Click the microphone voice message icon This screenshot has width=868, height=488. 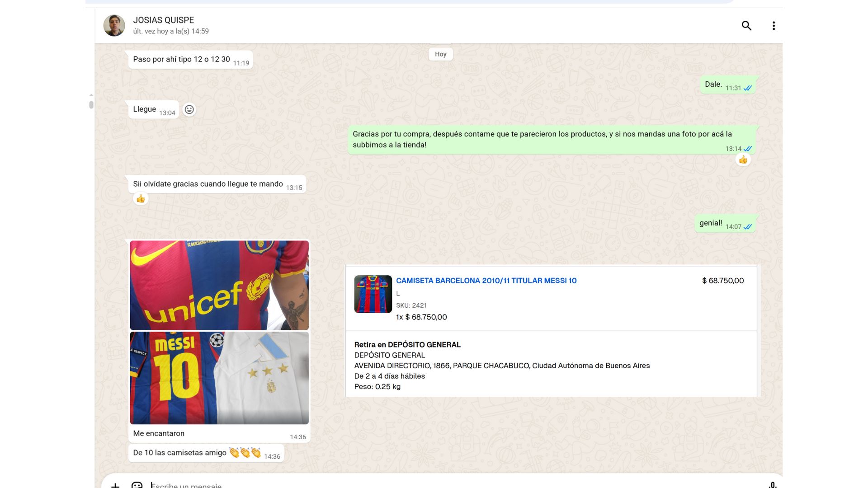773,485
